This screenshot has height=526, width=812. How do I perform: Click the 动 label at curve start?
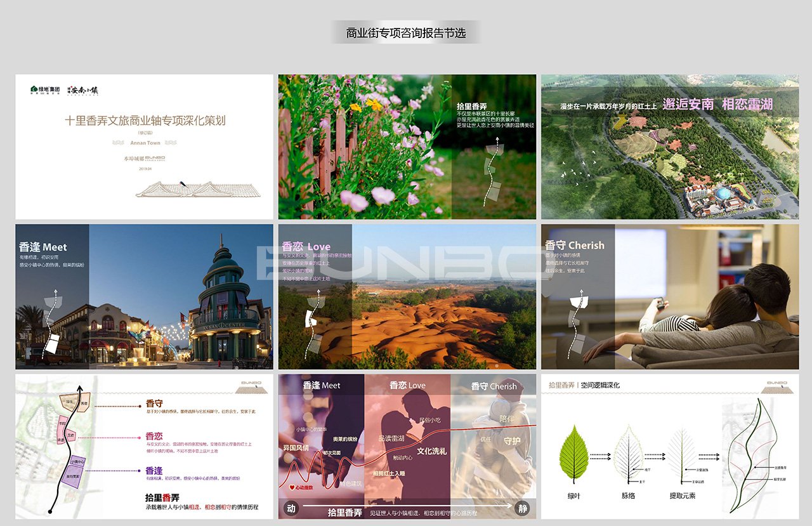point(291,508)
